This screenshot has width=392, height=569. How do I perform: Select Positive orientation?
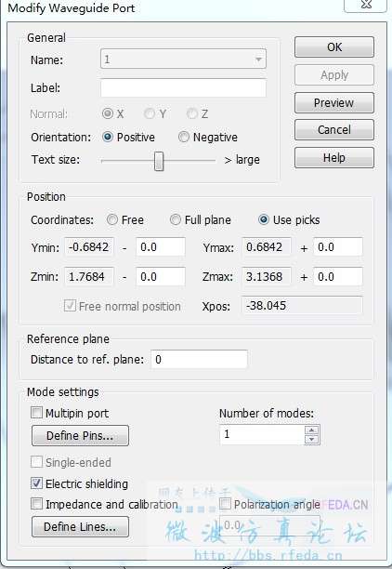coord(108,137)
